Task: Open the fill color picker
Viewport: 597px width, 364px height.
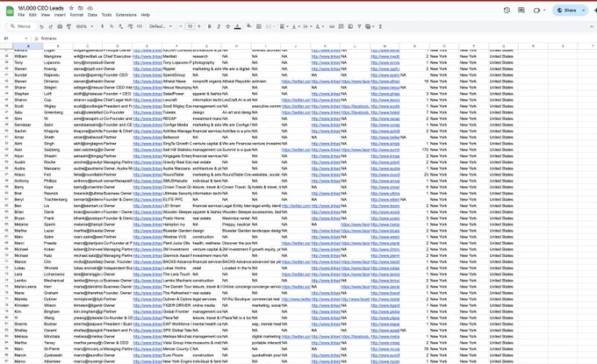Action: (x=248, y=26)
